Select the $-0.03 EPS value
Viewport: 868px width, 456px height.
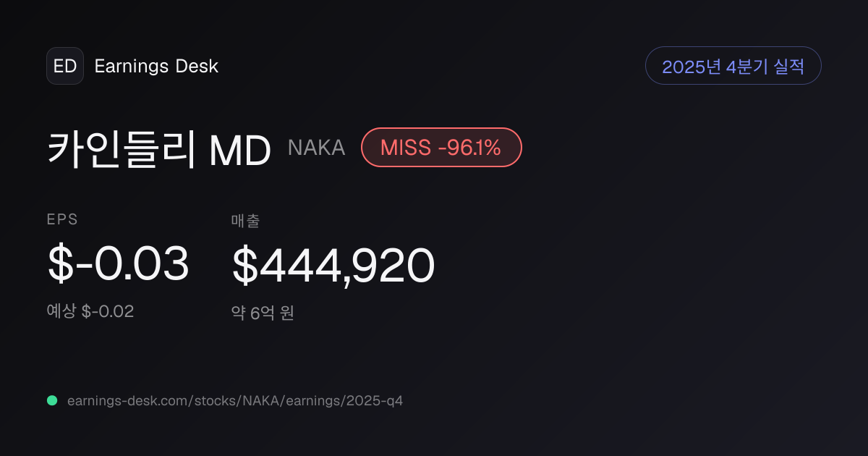tap(118, 264)
